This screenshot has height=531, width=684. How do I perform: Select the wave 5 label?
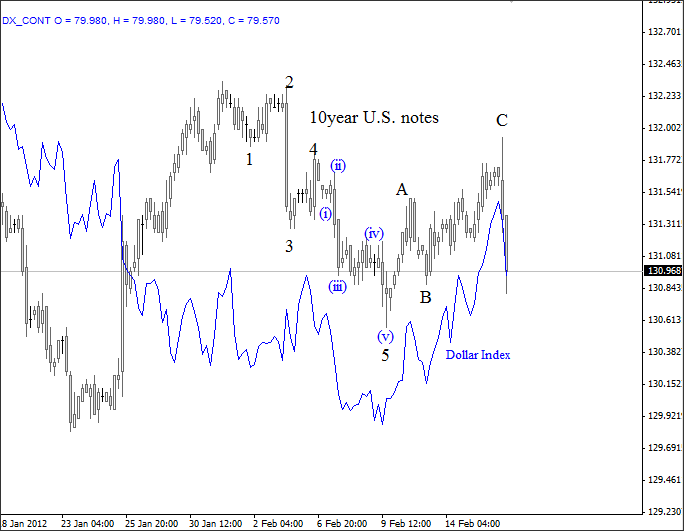pos(385,355)
